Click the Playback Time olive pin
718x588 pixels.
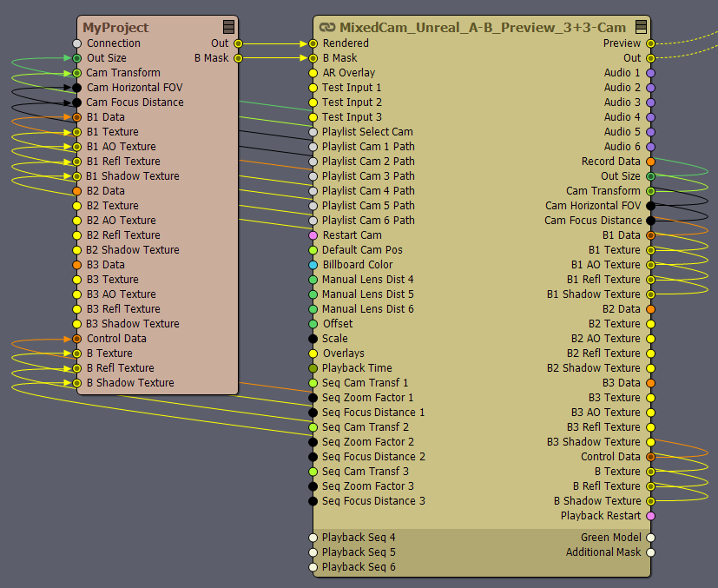tap(313, 368)
